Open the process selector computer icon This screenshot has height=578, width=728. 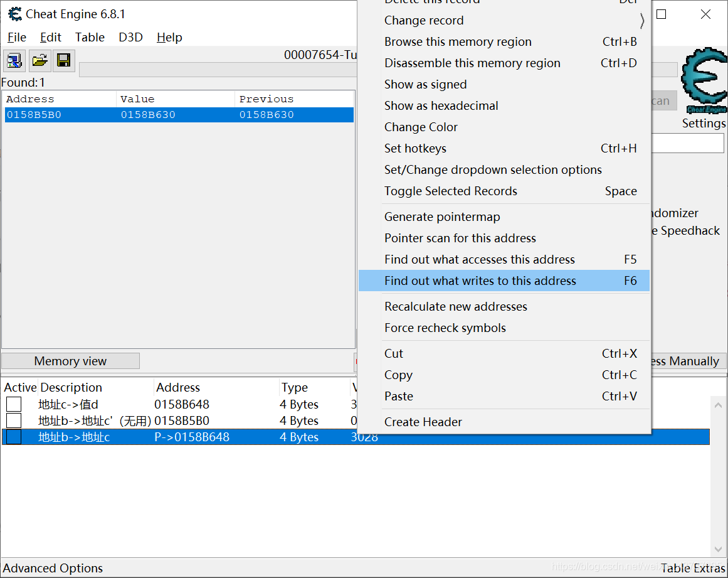click(14, 60)
